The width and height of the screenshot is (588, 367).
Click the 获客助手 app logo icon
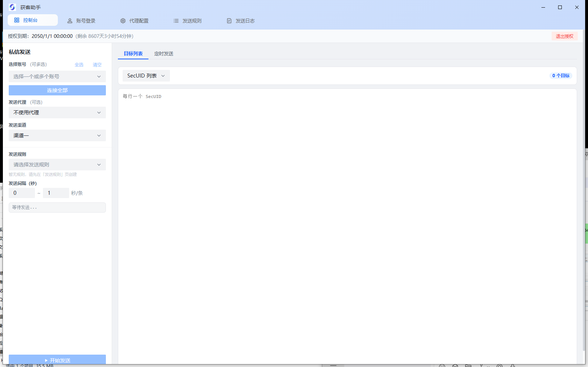[12, 7]
